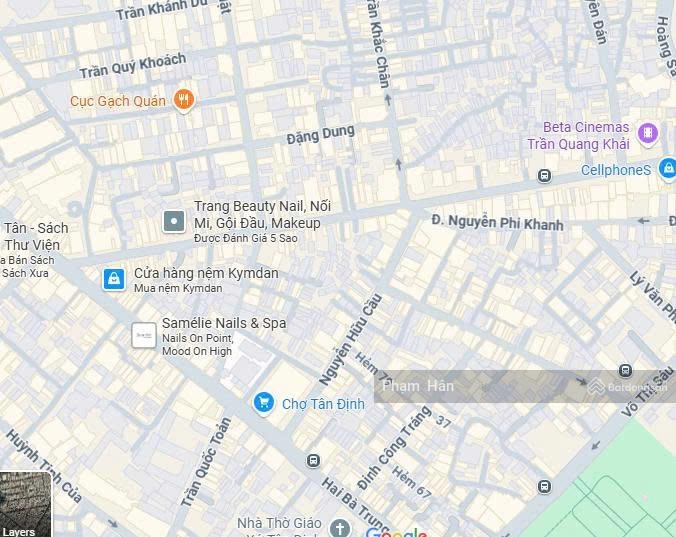This screenshot has width=676, height=537.
Task: Select the Beta Cinemas purple movie pin
Action: tap(648, 134)
